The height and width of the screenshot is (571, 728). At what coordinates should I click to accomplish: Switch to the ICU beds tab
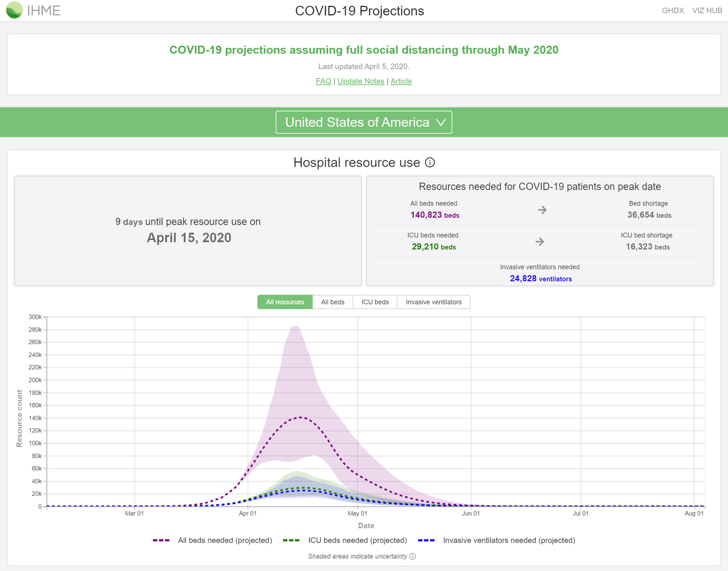coord(374,302)
